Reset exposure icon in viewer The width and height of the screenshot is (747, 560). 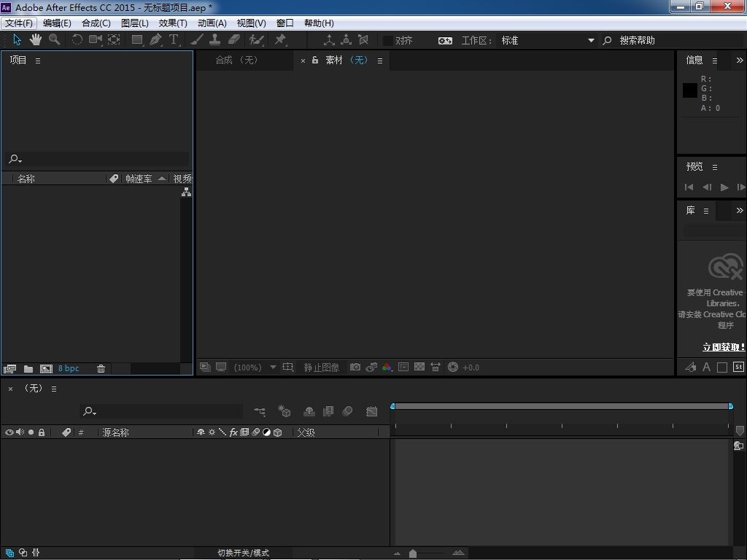tap(453, 367)
